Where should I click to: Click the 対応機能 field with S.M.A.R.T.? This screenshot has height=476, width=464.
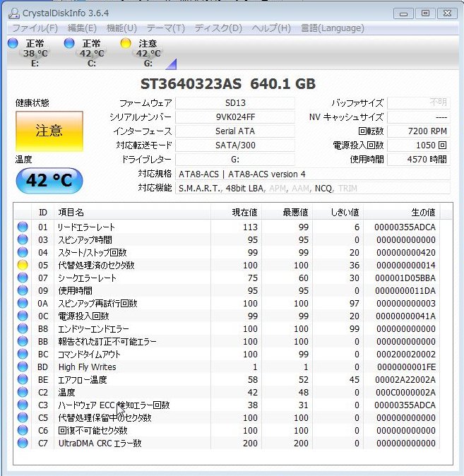[312, 189]
